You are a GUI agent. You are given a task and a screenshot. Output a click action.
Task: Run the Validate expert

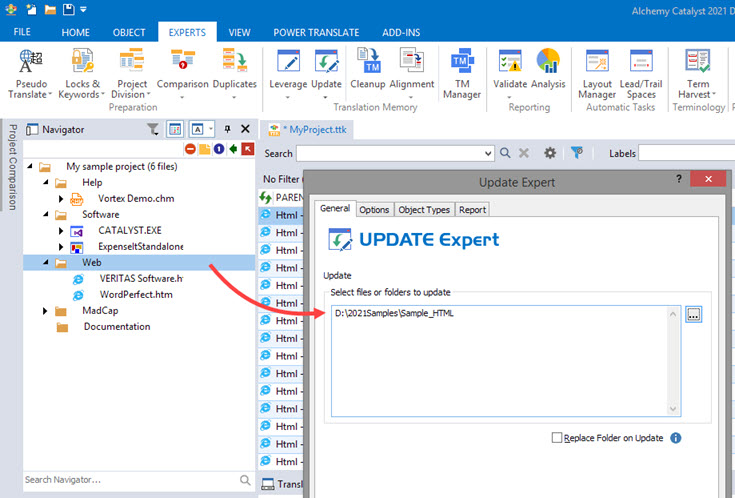pyautogui.click(x=510, y=74)
